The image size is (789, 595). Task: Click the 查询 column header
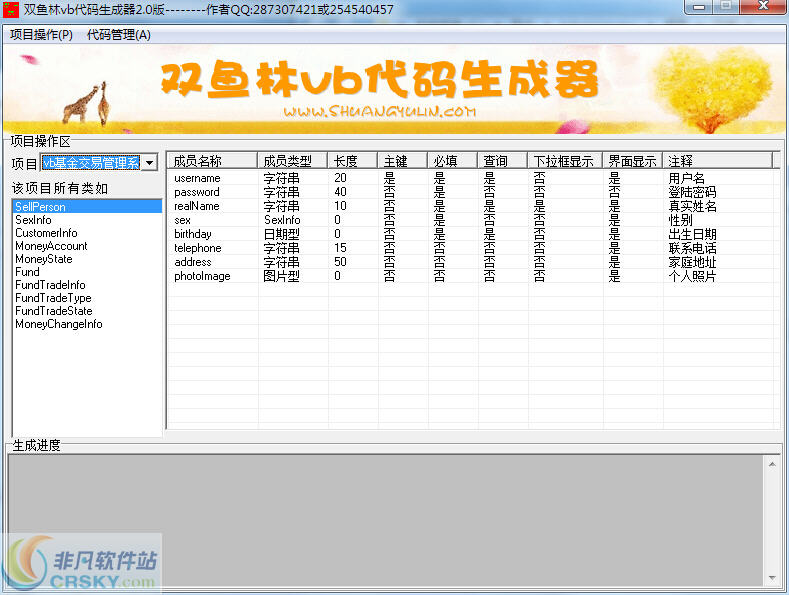pyautogui.click(x=502, y=161)
